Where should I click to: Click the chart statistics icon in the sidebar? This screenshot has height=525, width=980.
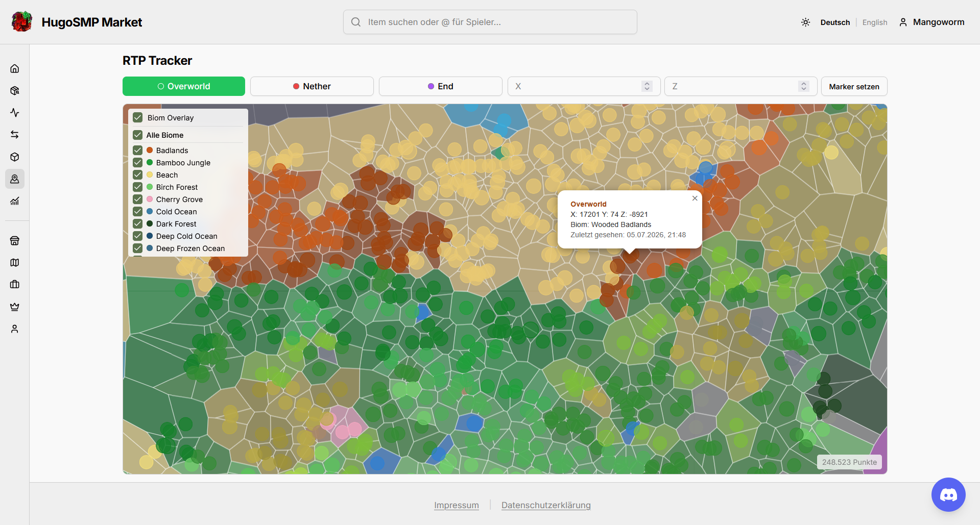point(15,201)
